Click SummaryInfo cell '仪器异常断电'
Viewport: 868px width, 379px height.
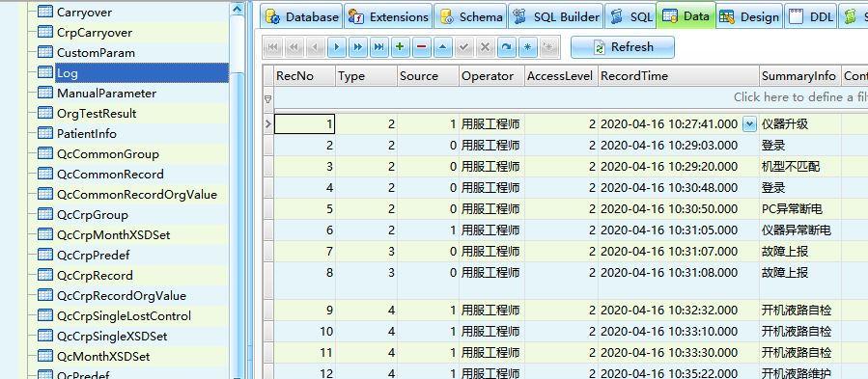799,230
